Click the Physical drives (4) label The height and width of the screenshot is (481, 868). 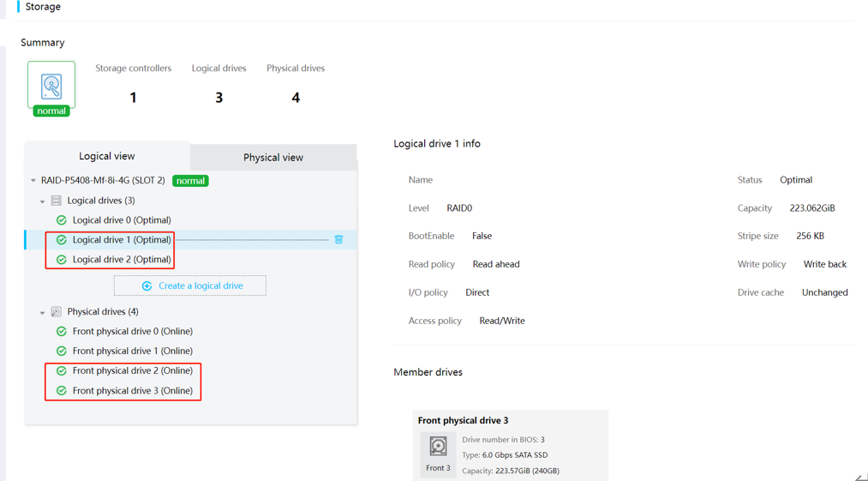pos(103,312)
